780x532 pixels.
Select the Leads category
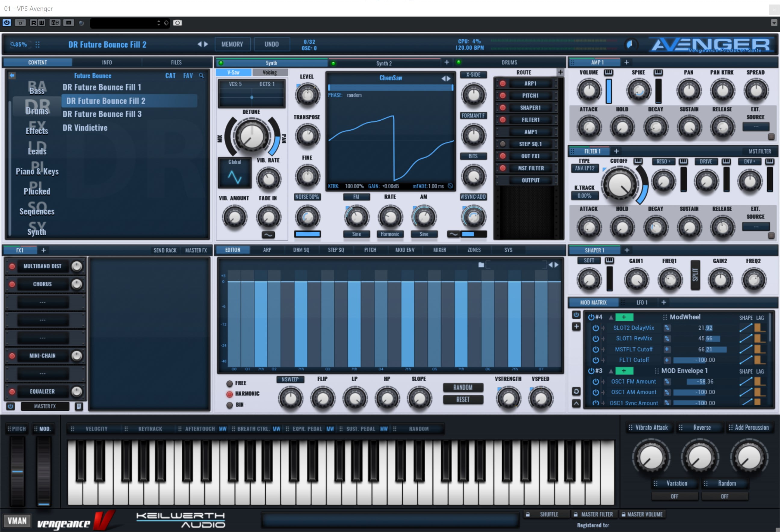37,151
